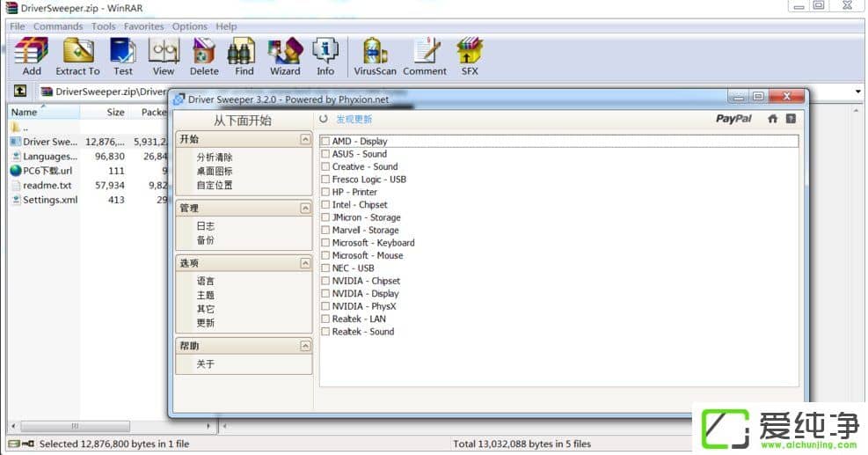Click the Extract To toolbar icon
This screenshot has height=455, width=868.
point(78,51)
